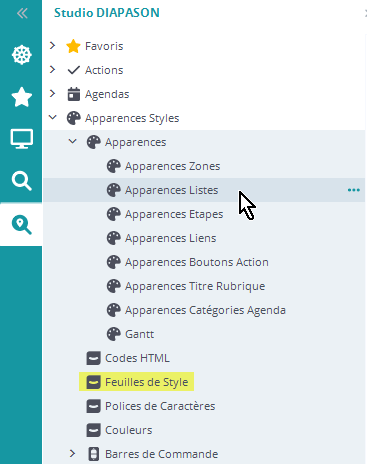Image resolution: width=367 pixels, height=464 pixels.
Task: Collapse the Apparences sub-node chevron
Action: (72, 141)
